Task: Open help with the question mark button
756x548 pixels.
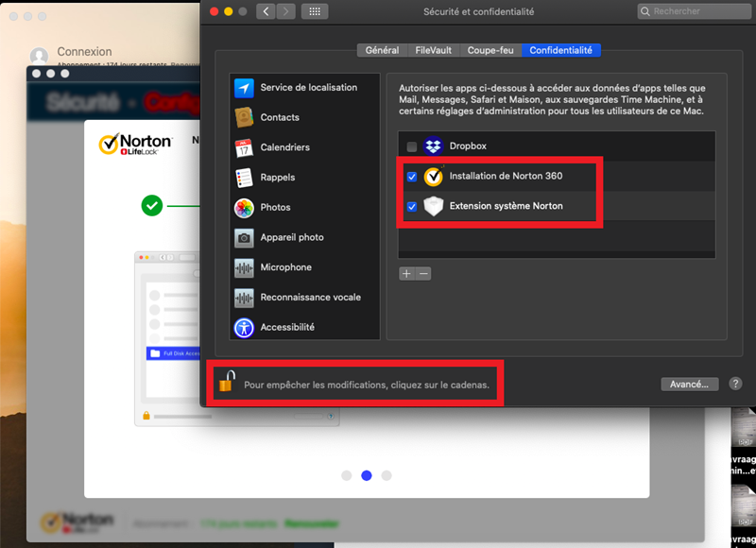Action: [735, 384]
